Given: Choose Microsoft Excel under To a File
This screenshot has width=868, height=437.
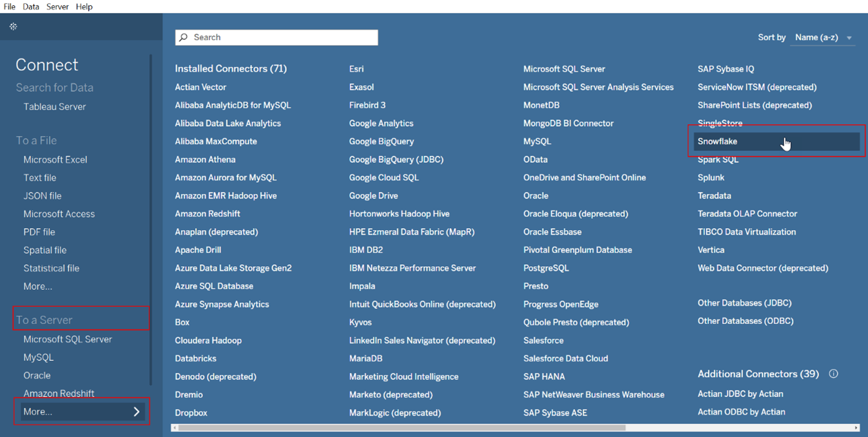Looking at the screenshot, I should pos(55,160).
